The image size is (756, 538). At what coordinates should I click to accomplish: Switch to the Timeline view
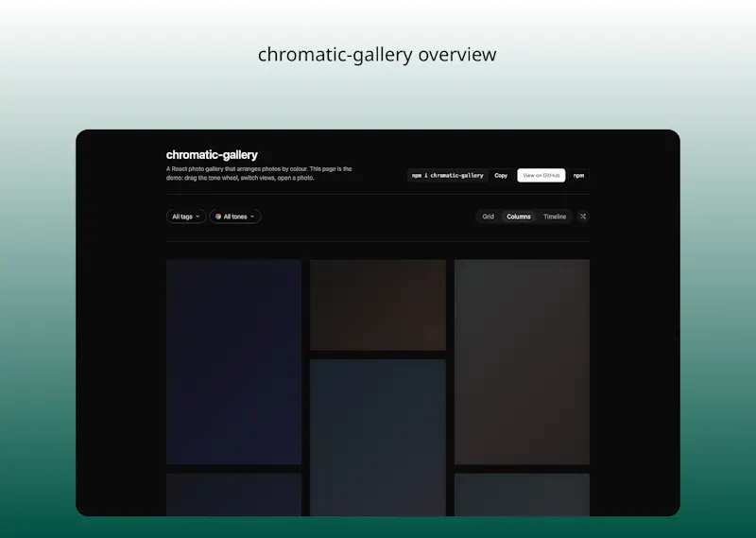(555, 217)
